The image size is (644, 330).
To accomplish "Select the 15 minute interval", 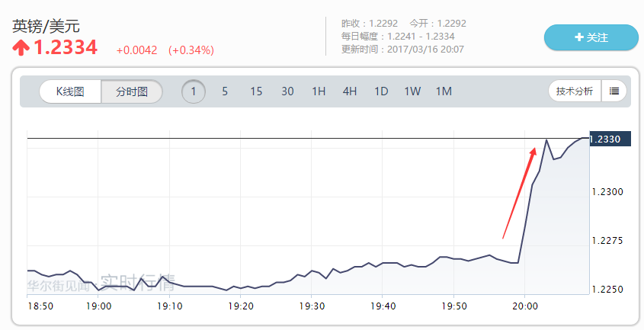I will coord(256,91).
